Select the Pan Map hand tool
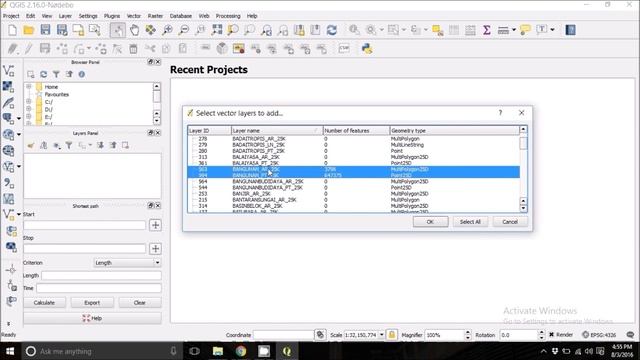640x360 pixels. pyautogui.click(x=134, y=30)
